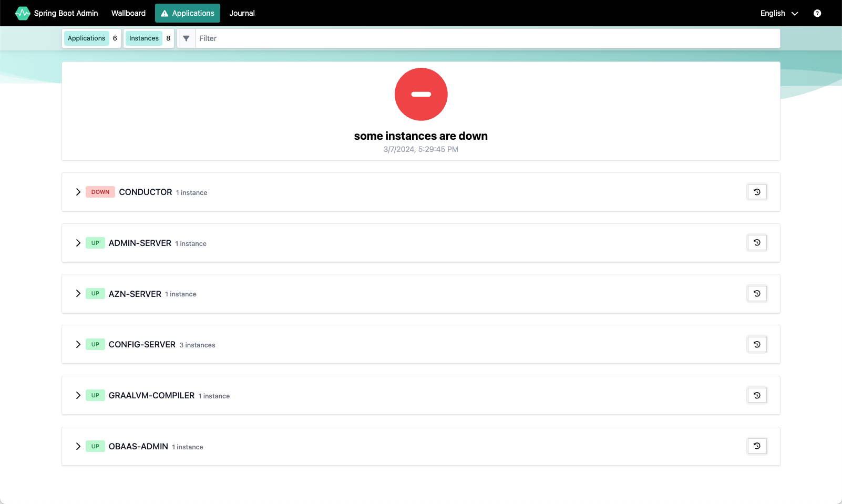Expand the OBAAS-ADMIN chevron

(x=78, y=446)
